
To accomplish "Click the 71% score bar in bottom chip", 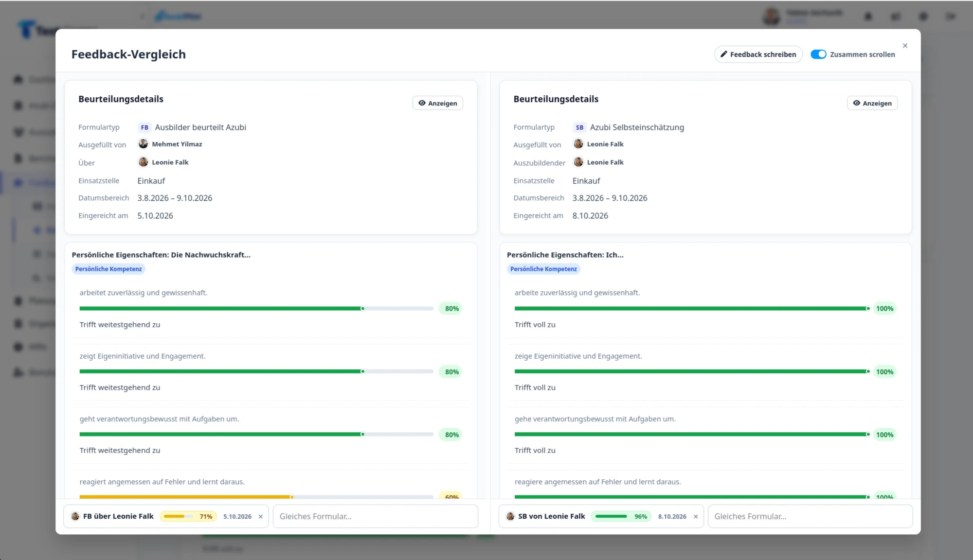I will [x=188, y=516].
